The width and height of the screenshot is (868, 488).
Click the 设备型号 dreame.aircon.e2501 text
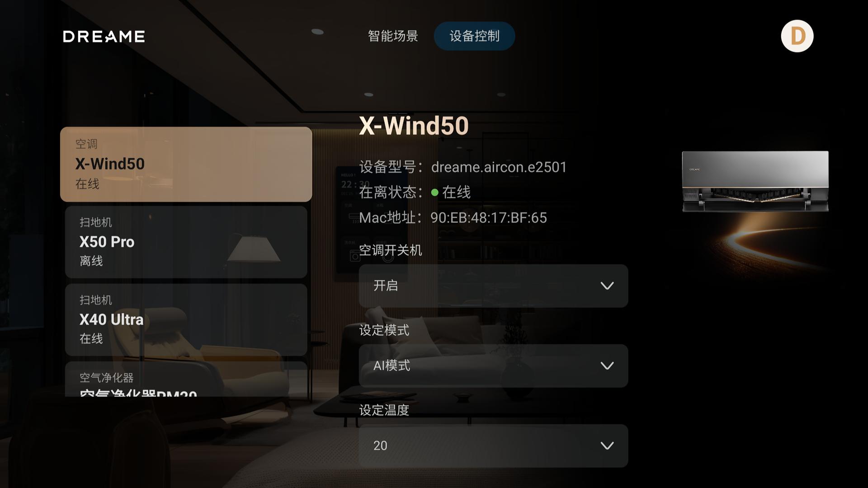pos(463,167)
